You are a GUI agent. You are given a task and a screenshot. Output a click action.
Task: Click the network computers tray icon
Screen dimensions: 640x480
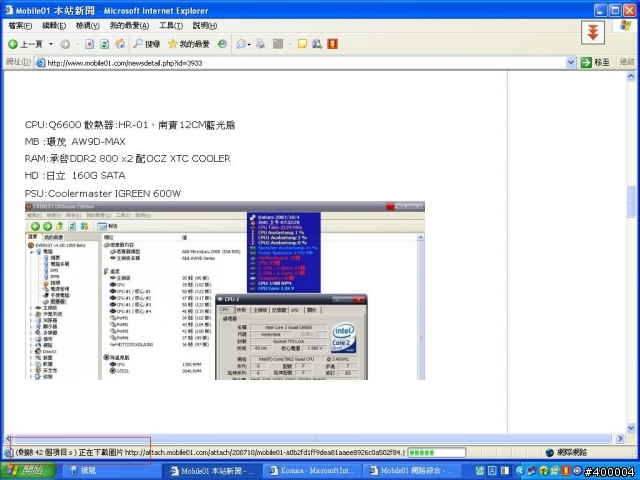531,471
